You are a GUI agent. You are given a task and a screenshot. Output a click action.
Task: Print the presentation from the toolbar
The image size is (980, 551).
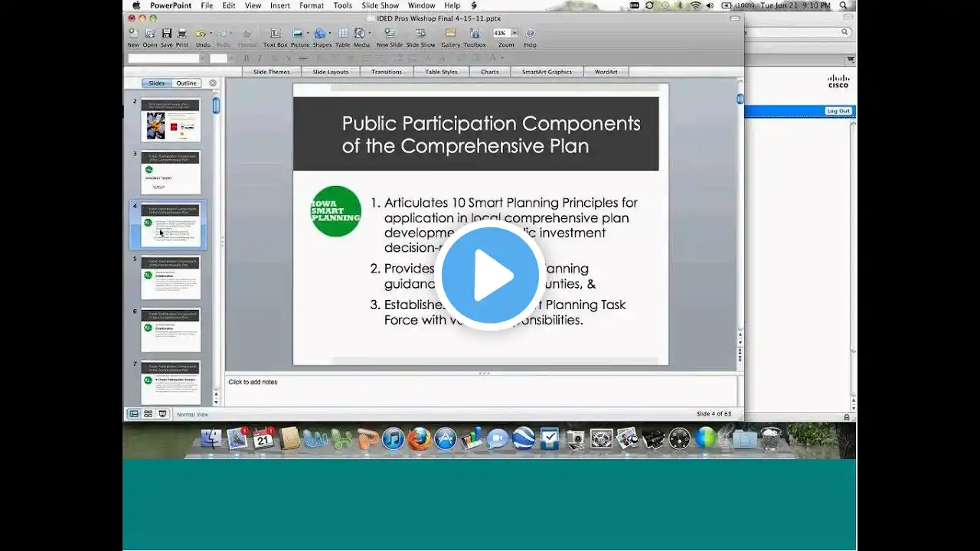[182, 34]
